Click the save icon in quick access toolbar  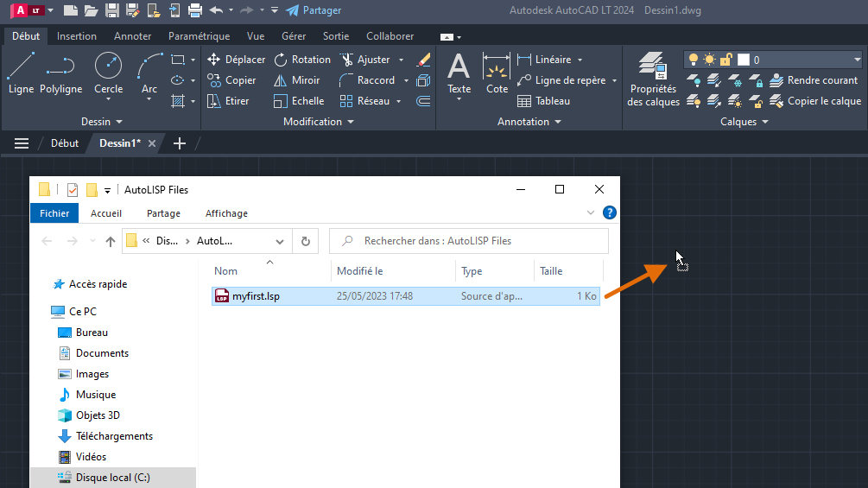click(111, 10)
